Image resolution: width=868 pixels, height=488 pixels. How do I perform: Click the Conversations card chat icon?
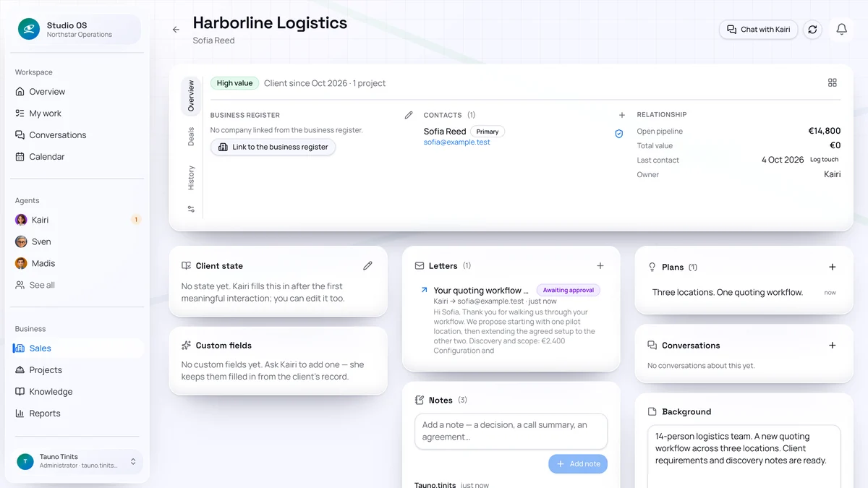click(652, 346)
